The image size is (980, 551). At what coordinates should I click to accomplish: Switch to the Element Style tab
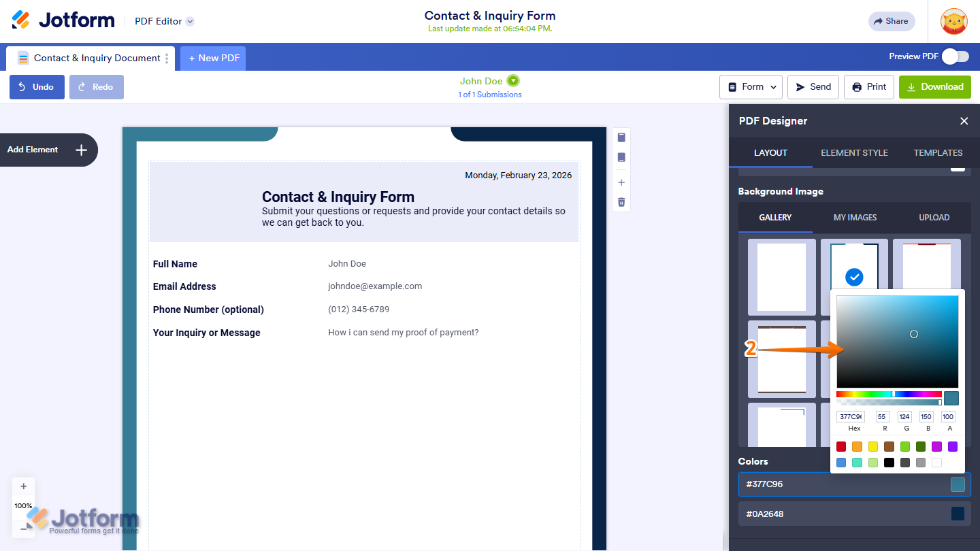point(854,152)
